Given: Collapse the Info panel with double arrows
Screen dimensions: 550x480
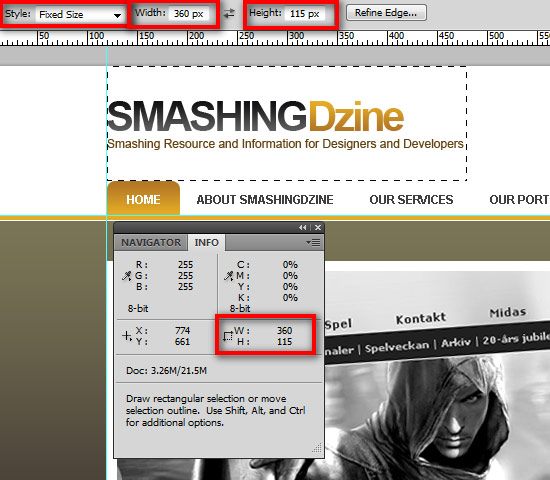Looking at the screenshot, I should pos(302,228).
